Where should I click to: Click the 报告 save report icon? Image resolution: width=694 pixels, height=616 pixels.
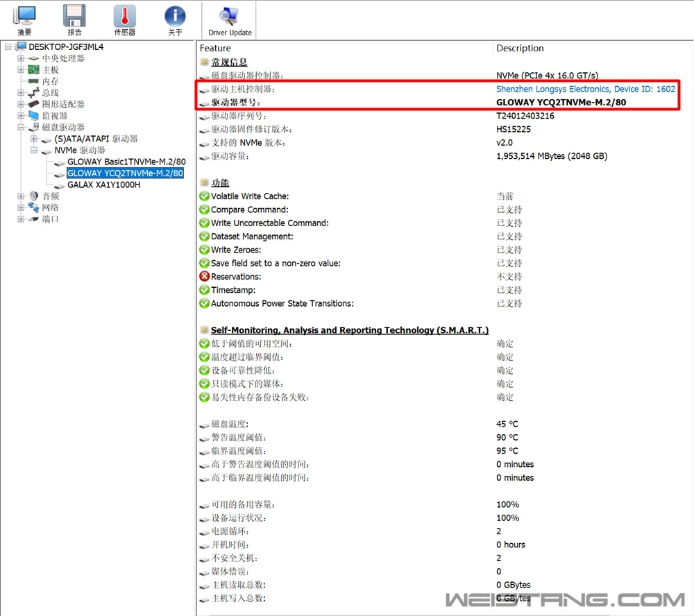pyautogui.click(x=74, y=20)
